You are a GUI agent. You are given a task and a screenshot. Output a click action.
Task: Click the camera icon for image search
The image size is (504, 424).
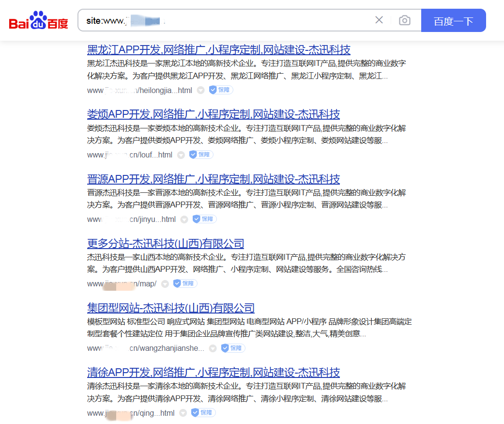tap(405, 20)
